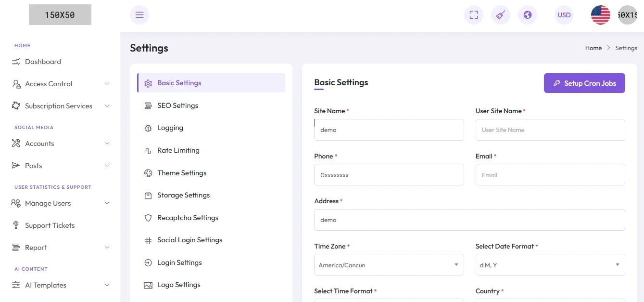
Task: Open the Select Date Format dropdown
Action: pyautogui.click(x=550, y=265)
